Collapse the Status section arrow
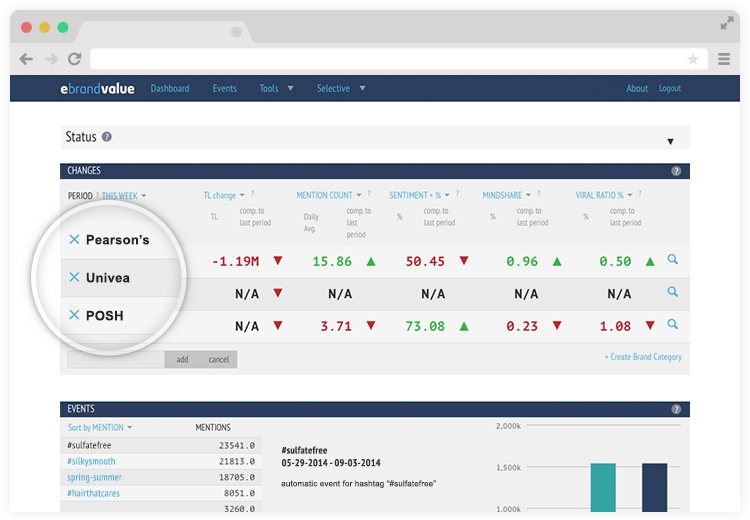The width and height of the screenshot is (750, 520). (x=670, y=142)
